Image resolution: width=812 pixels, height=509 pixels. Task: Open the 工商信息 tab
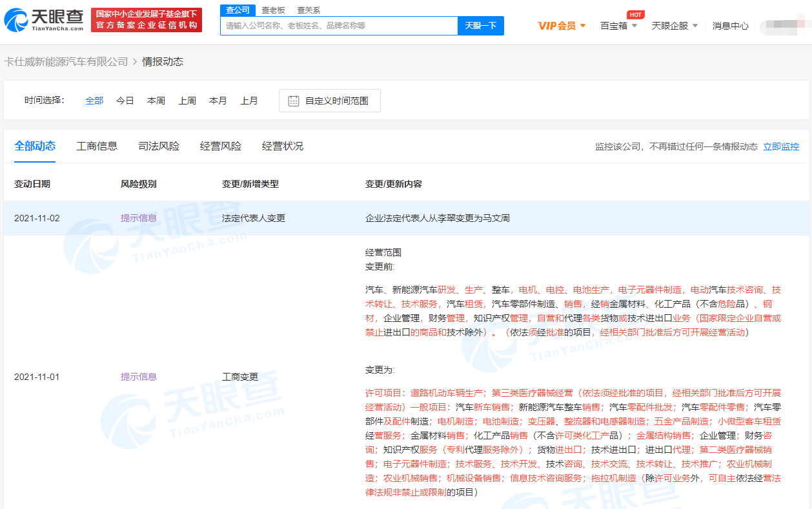[97, 146]
